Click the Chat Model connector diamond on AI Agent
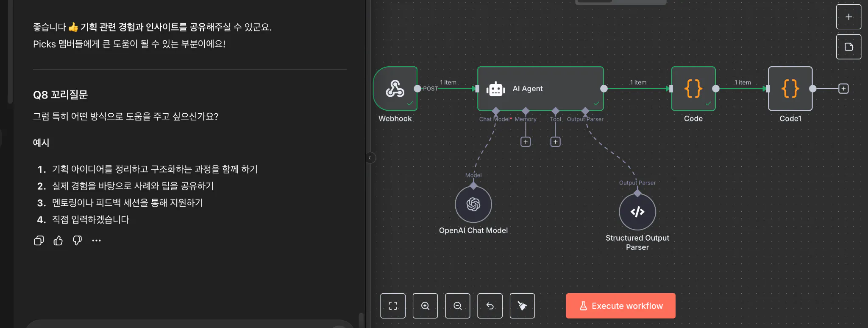 495,111
